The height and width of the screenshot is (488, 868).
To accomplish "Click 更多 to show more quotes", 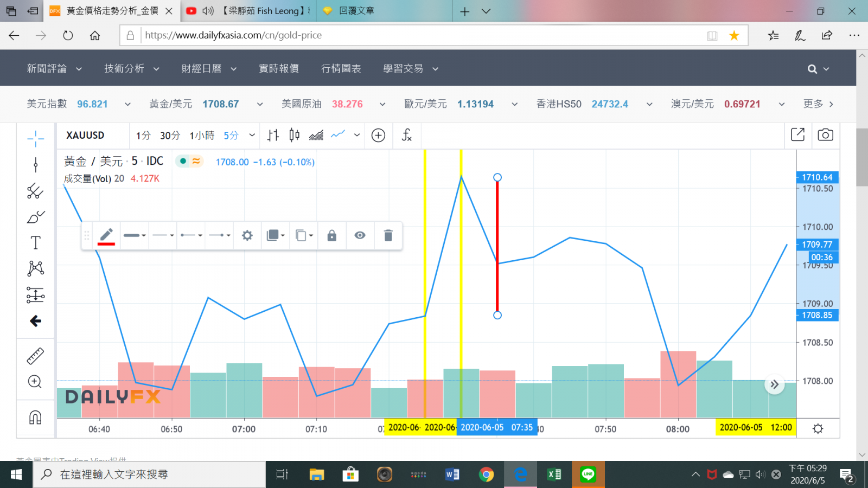I will (818, 104).
